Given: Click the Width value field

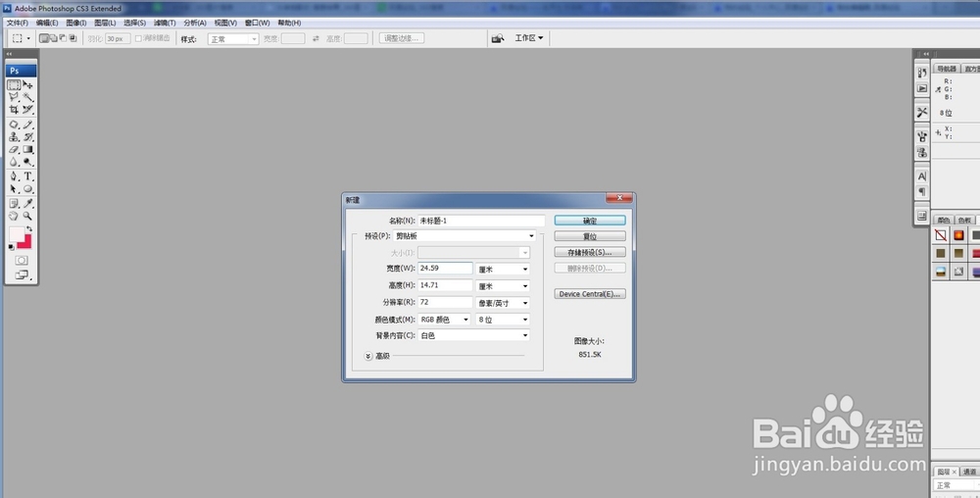Looking at the screenshot, I should (x=445, y=268).
